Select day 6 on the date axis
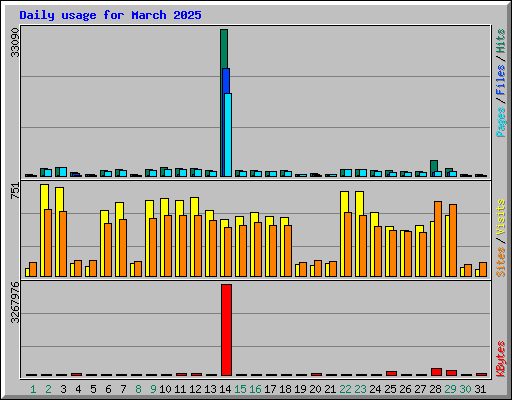Viewport: 512px width, 400px height. pyautogui.click(x=108, y=389)
